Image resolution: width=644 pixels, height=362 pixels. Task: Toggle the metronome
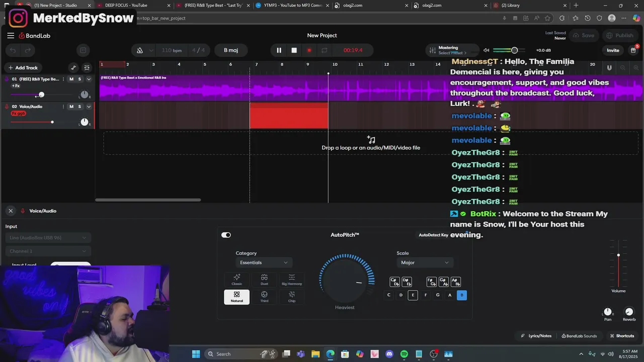140,50
